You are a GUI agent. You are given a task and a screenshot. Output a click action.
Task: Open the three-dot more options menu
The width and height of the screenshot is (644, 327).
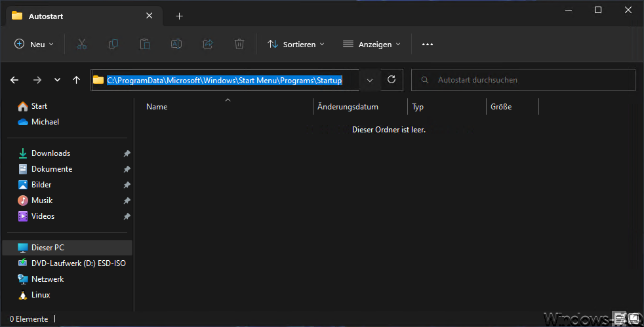428,45
